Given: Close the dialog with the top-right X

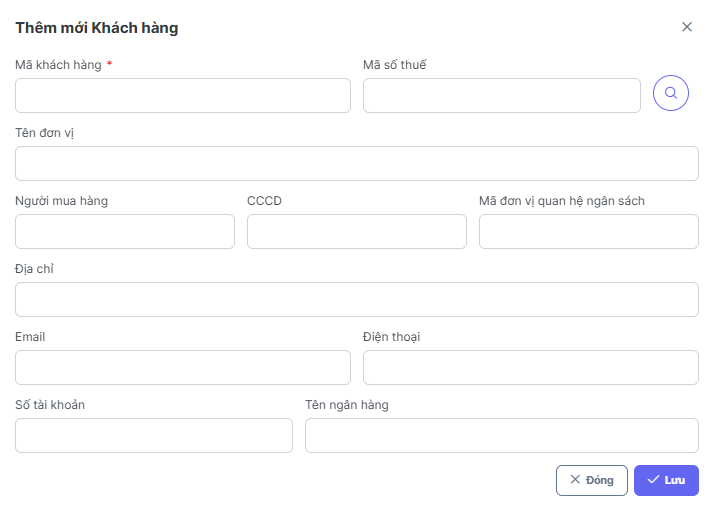Looking at the screenshot, I should coord(687,27).
